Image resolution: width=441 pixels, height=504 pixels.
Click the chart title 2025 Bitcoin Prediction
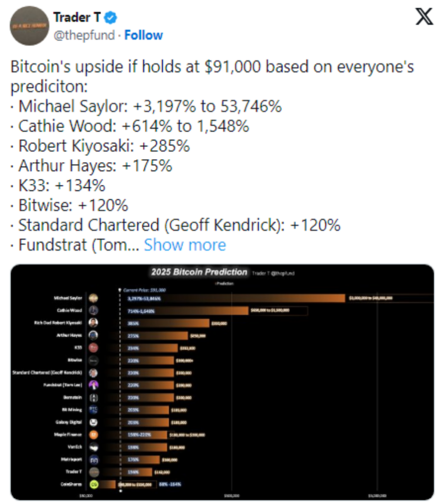click(x=199, y=272)
